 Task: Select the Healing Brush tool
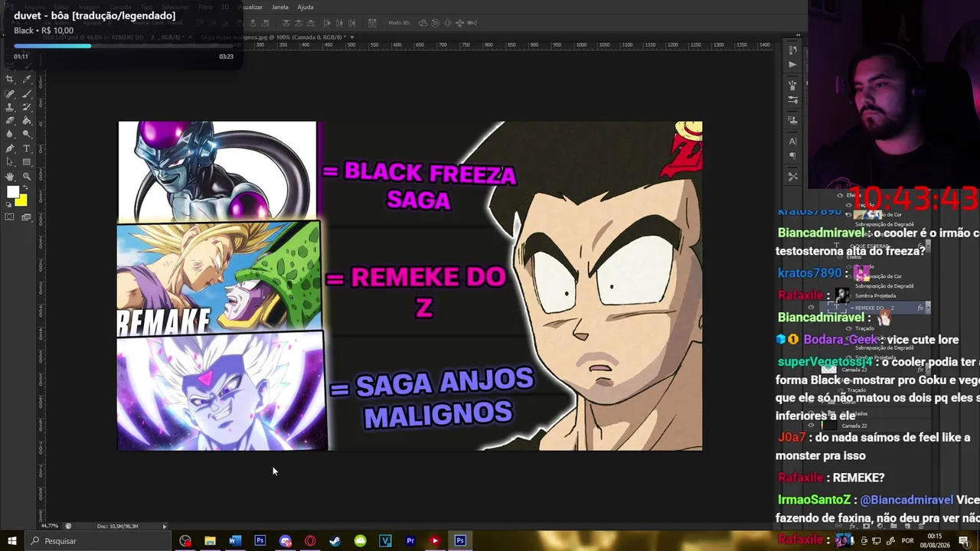[10, 93]
